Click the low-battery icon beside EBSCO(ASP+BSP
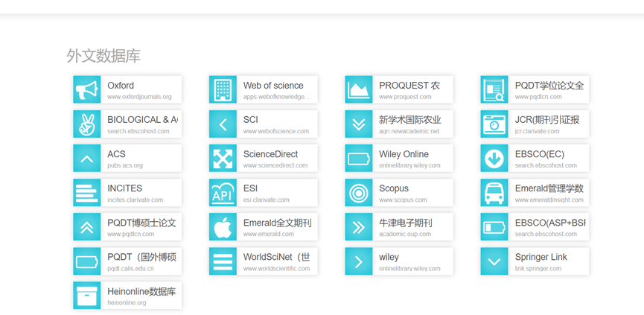644x315 pixels. (494, 226)
